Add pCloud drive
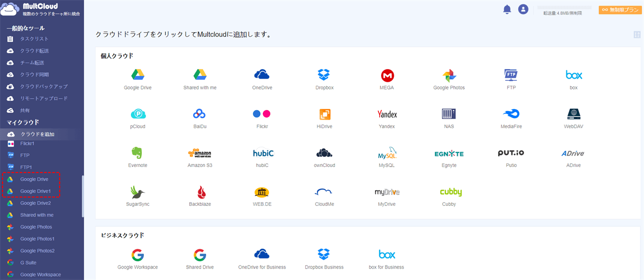The height and width of the screenshot is (280, 644). (138, 119)
